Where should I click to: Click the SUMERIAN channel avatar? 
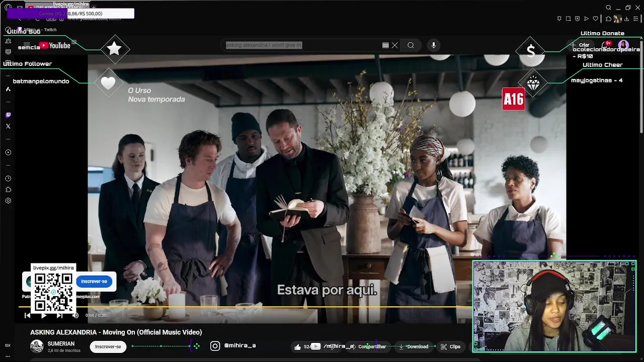[37, 346]
